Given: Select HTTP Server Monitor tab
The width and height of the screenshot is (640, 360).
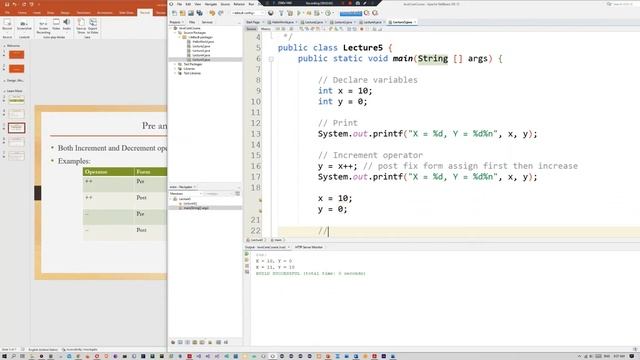Looking at the screenshot, I should point(309,247).
